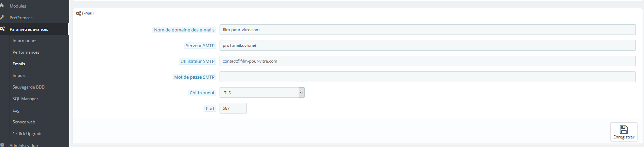Select the Emails submenu item
This screenshot has height=147, width=644.
(19, 64)
